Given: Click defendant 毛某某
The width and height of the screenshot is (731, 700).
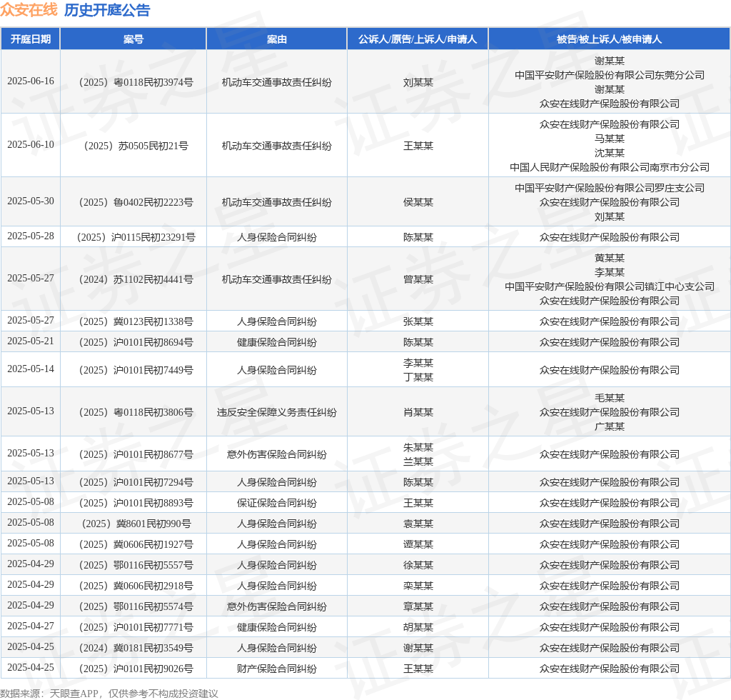Looking at the screenshot, I should (x=610, y=398).
